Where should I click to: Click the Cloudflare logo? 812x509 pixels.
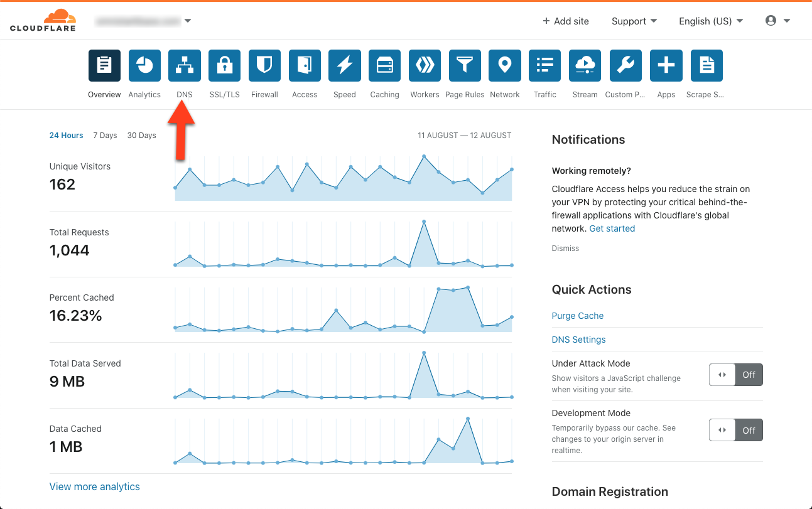(x=43, y=20)
